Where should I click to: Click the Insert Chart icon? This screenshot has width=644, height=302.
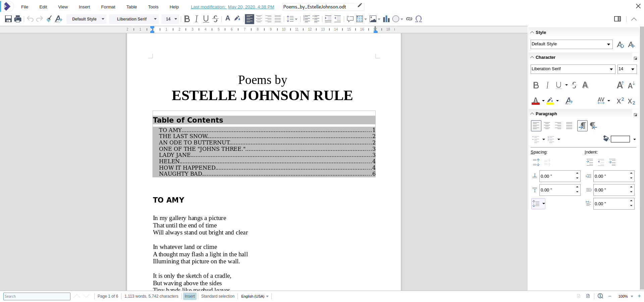point(386,19)
